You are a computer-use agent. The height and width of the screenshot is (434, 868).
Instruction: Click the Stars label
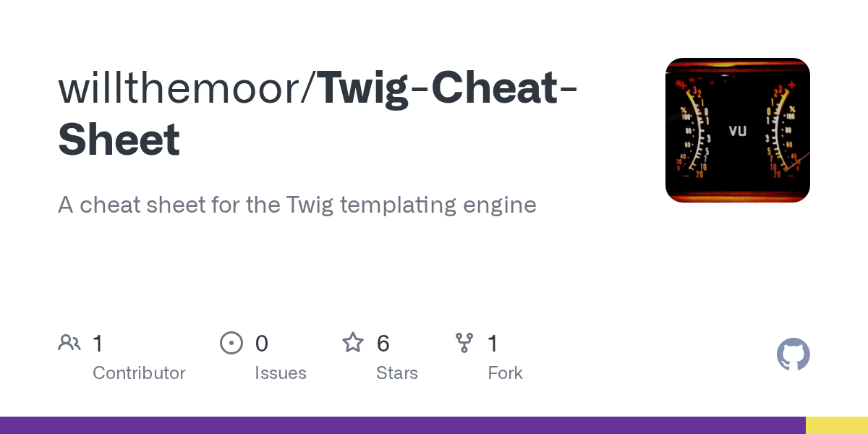[x=397, y=373]
